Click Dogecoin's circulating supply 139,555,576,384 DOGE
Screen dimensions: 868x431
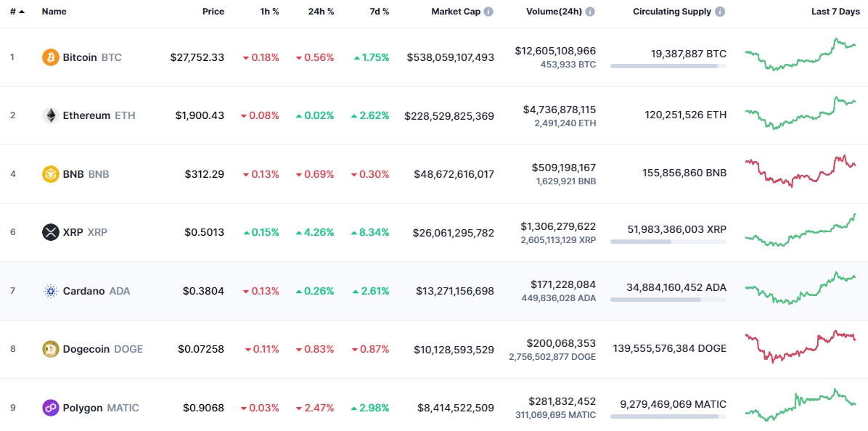669,348
